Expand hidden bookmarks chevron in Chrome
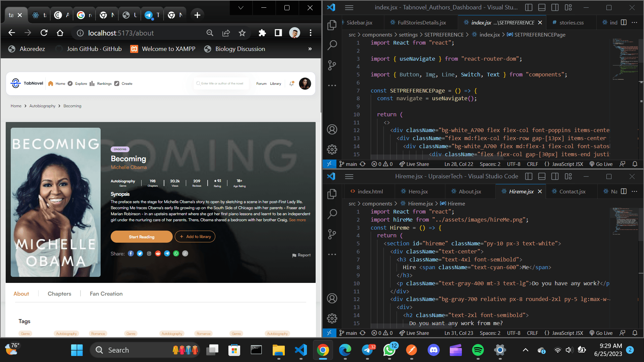644x362 pixels. [x=310, y=49]
